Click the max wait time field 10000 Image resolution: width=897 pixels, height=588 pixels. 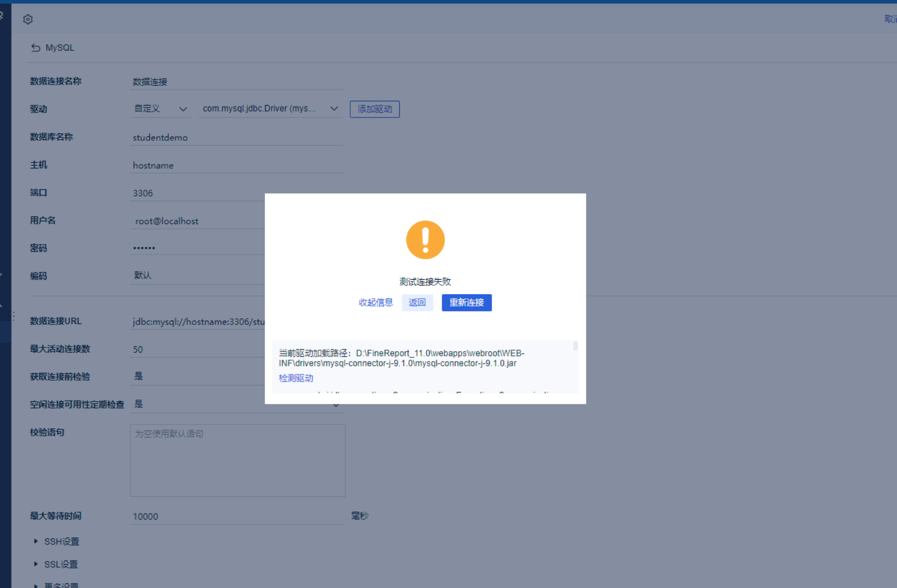pyautogui.click(x=237, y=516)
